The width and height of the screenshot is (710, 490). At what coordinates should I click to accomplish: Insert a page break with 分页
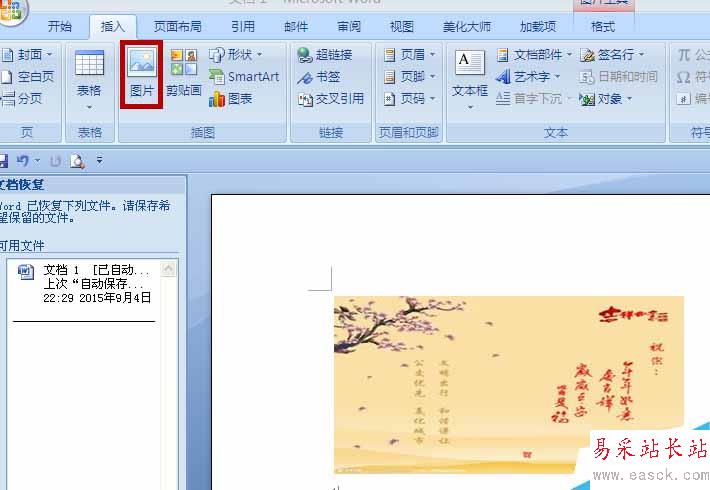23,98
